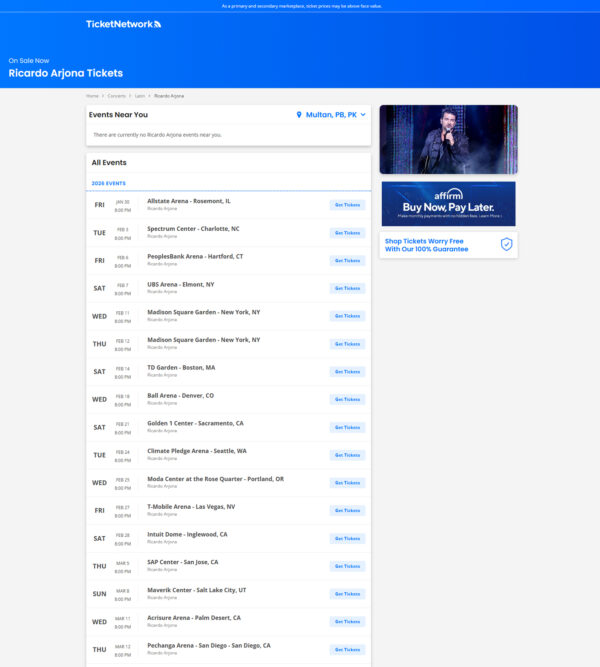This screenshot has height=667, width=600.
Task: Open the Golden 1 Center - Sacramento, CA title
Action: (195, 423)
